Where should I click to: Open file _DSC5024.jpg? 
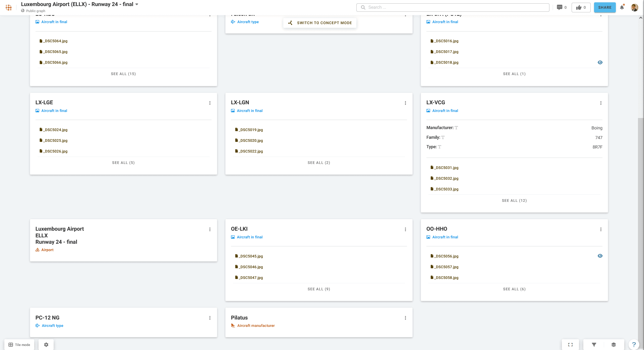point(54,130)
